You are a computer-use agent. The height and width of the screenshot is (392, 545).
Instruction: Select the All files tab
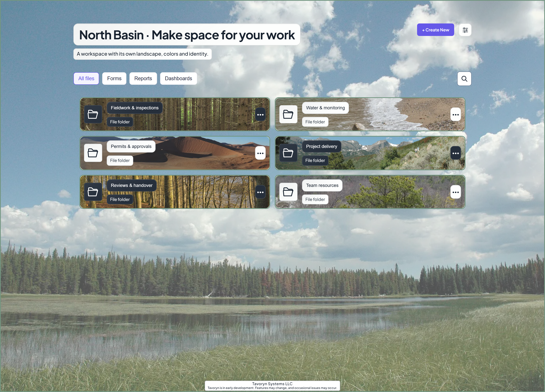click(x=86, y=79)
